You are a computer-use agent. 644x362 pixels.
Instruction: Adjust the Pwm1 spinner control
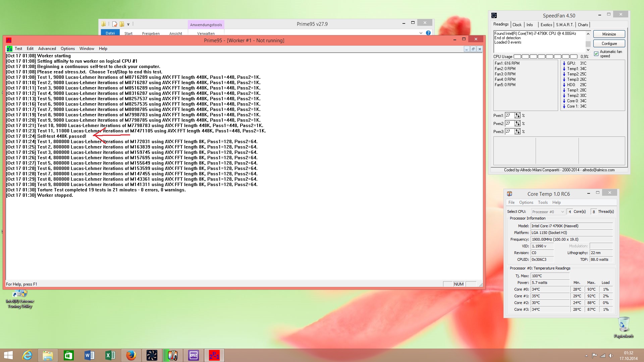pyautogui.click(x=518, y=115)
